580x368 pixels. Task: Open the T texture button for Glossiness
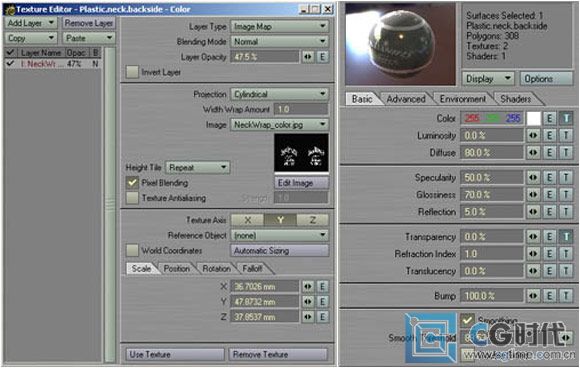point(566,195)
